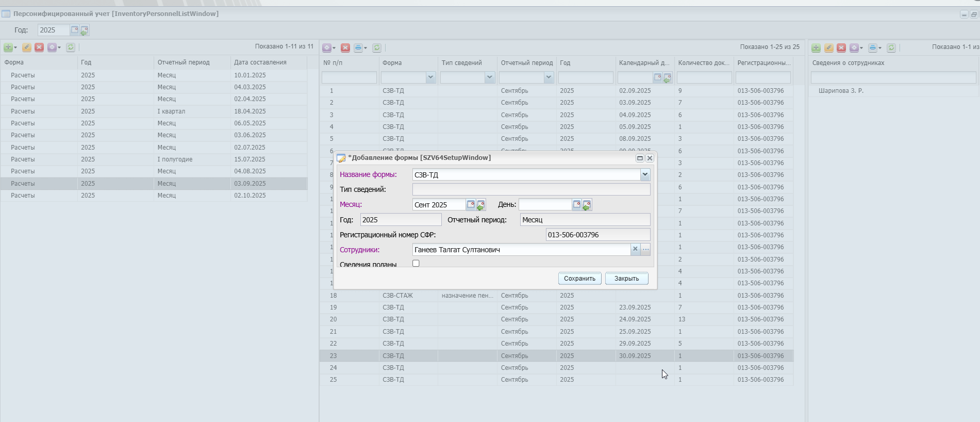Close the Добавление формы dialog with X
Viewport: 980px width, 422px height.
tap(650, 158)
